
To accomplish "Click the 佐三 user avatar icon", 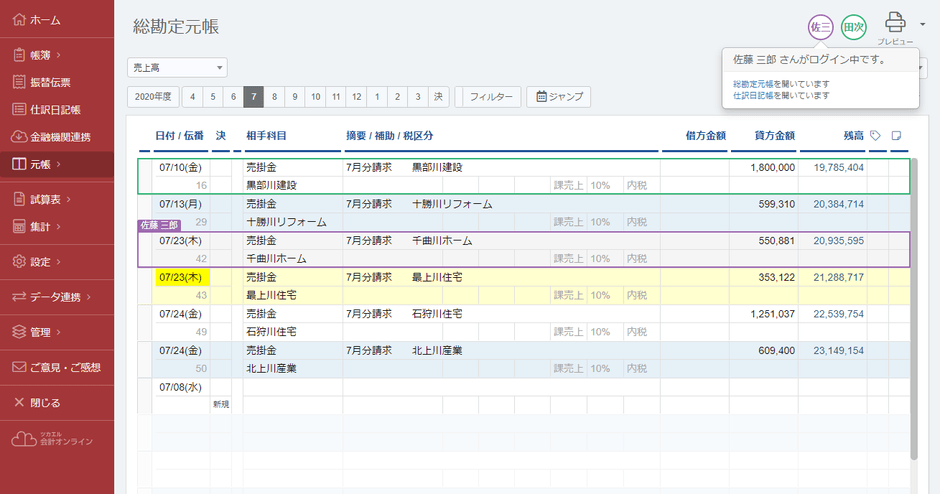I will 820,27.
